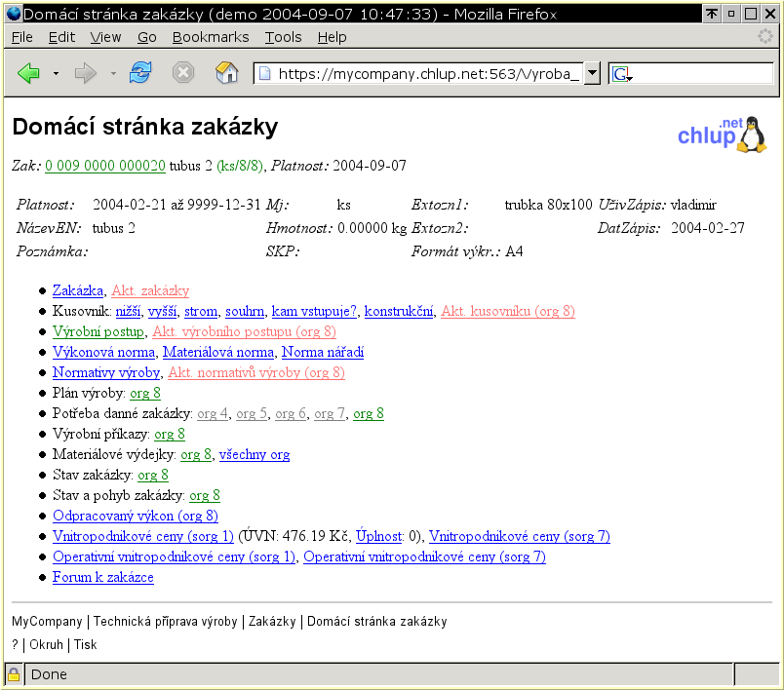
Task: Click org 4 under Potřeba danné zakázky
Action: tap(213, 413)
